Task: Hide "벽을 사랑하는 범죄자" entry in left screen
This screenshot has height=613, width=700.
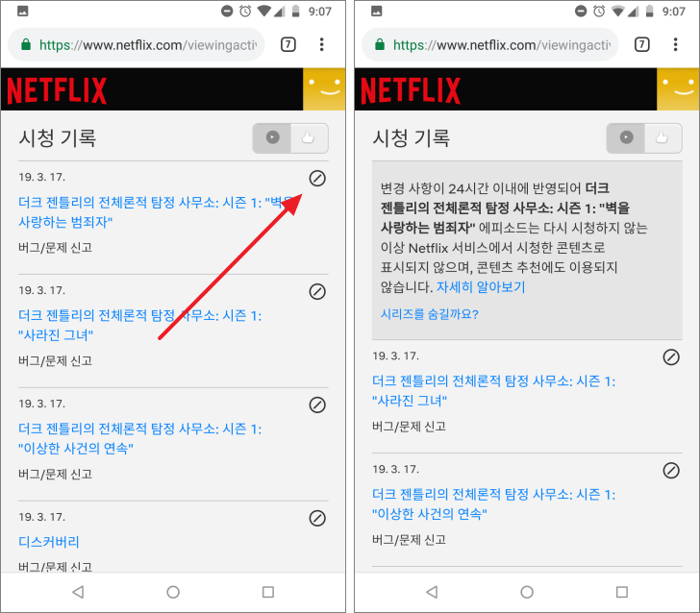Action: click(x=317, y=178)
